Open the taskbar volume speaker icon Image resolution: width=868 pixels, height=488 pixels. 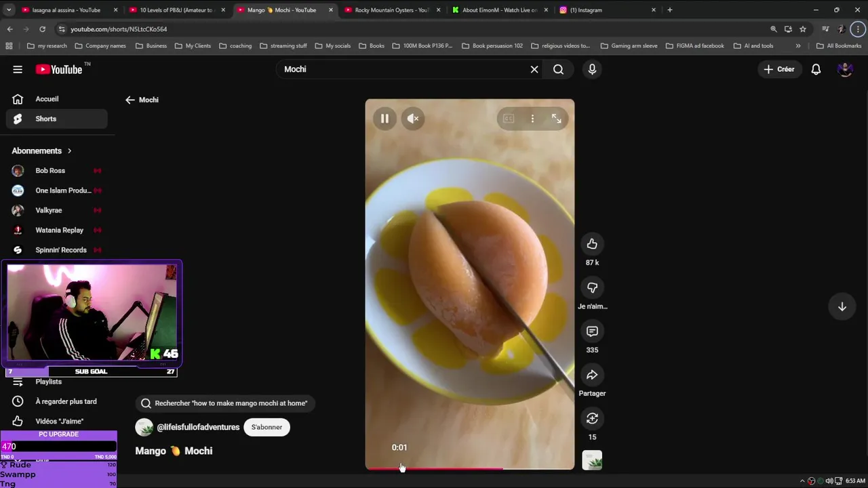pyautogui.click(x=829, y=481)
